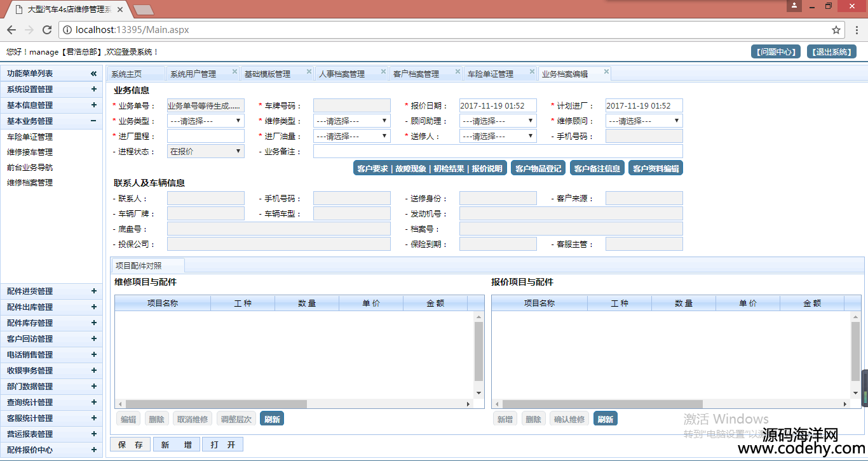Collapse 基本业务管理 menu section
This screenshot has width=868, height=461.
click(93, 121)
